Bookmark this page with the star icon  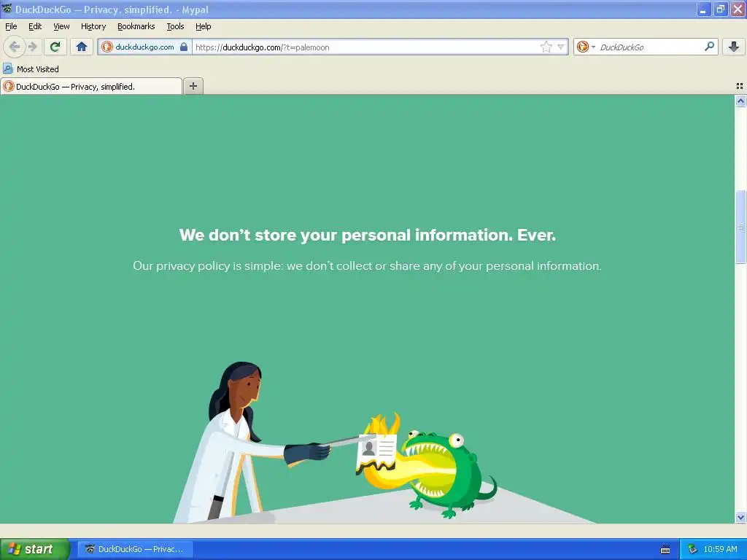(x=546, y=47)
